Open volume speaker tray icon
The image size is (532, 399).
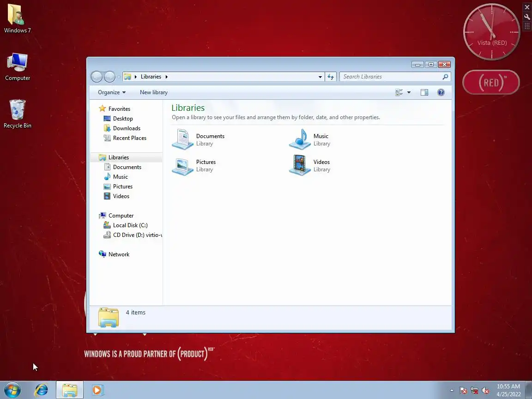click(x=485, y=391)
